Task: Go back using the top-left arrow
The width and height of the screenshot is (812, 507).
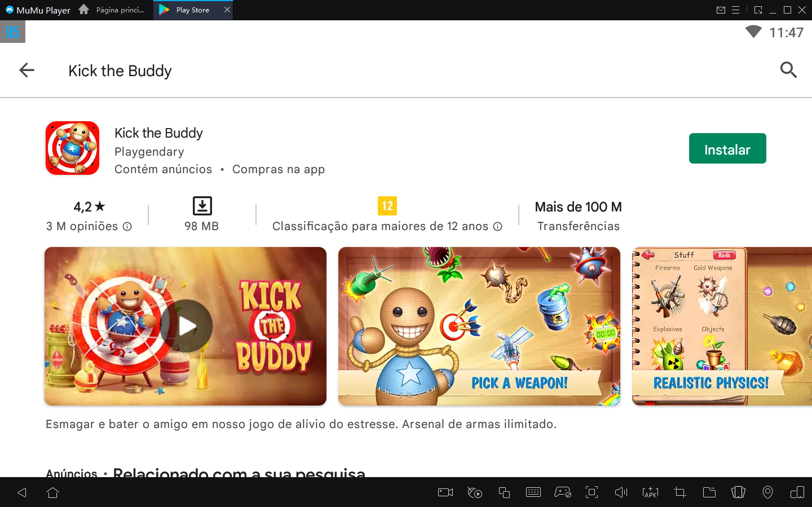Action: [x=27, y=70]
